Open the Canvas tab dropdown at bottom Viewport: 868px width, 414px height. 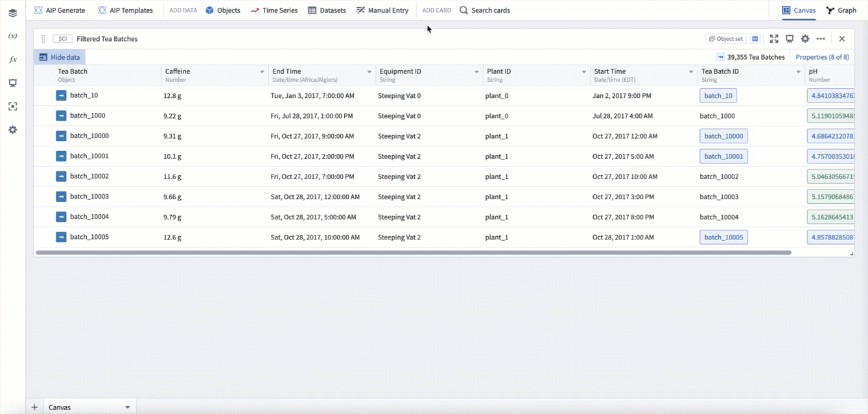127,408
